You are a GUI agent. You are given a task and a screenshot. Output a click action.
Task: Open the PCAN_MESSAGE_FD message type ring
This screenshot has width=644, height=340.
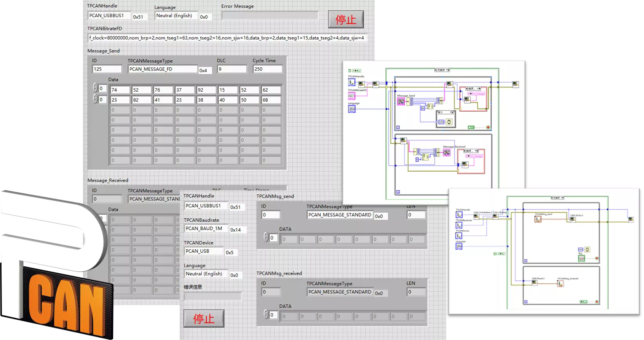(x=163, y=69)
